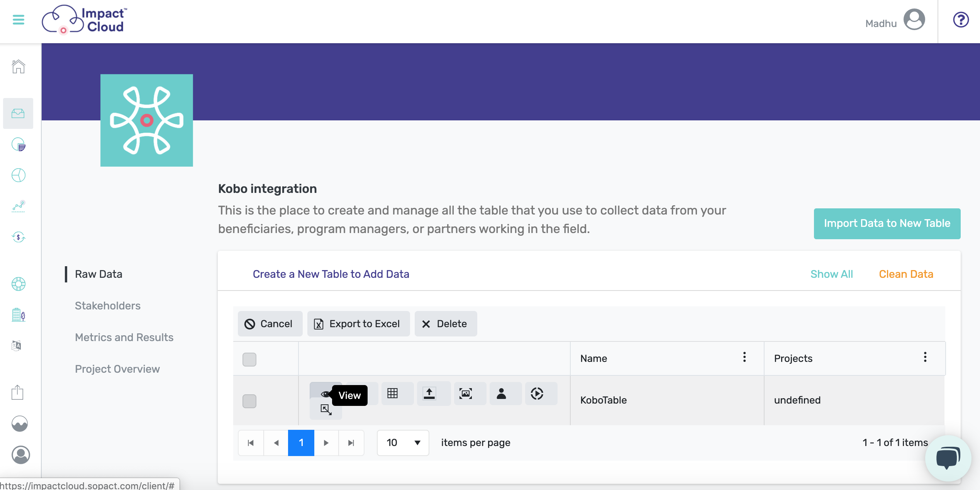Open the pie chart report sidebar icon
Screen dimensions: 980x490
click(x=18, y=145)
